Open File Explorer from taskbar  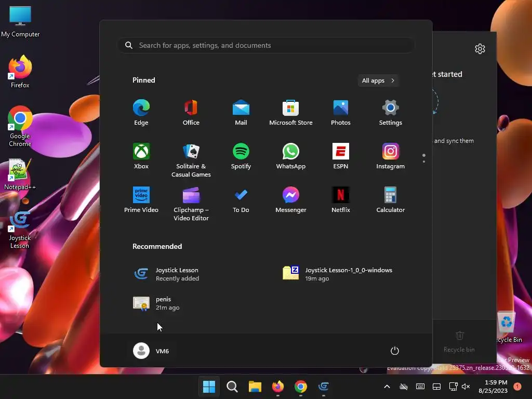[255, 387]
